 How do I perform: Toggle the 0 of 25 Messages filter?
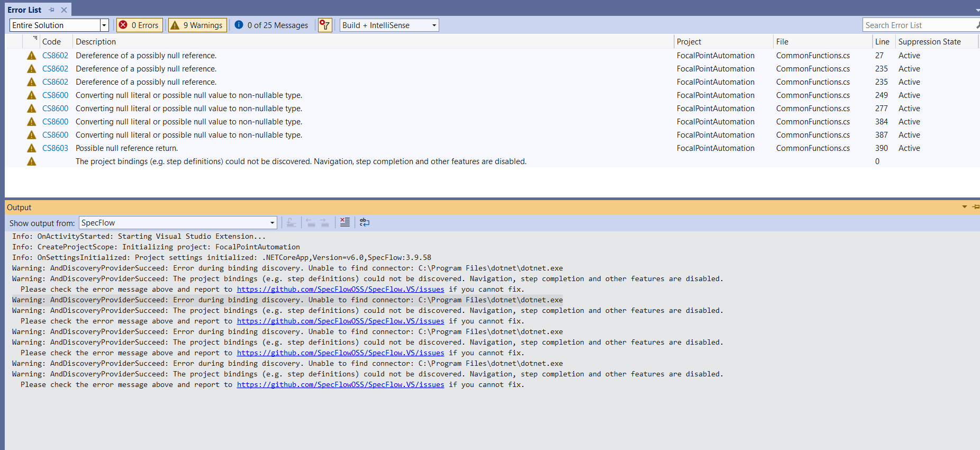(272, 25)
